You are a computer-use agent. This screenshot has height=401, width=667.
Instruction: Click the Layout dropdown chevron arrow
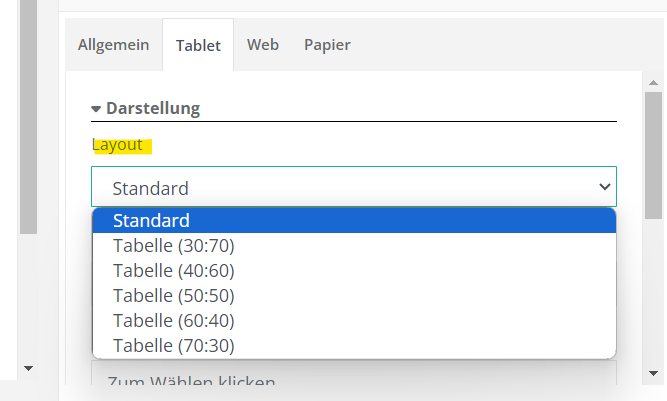(604, 187)
